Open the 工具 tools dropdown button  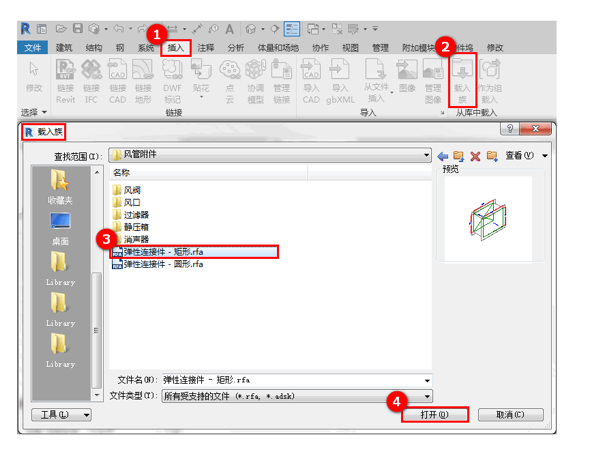(61, 415)
